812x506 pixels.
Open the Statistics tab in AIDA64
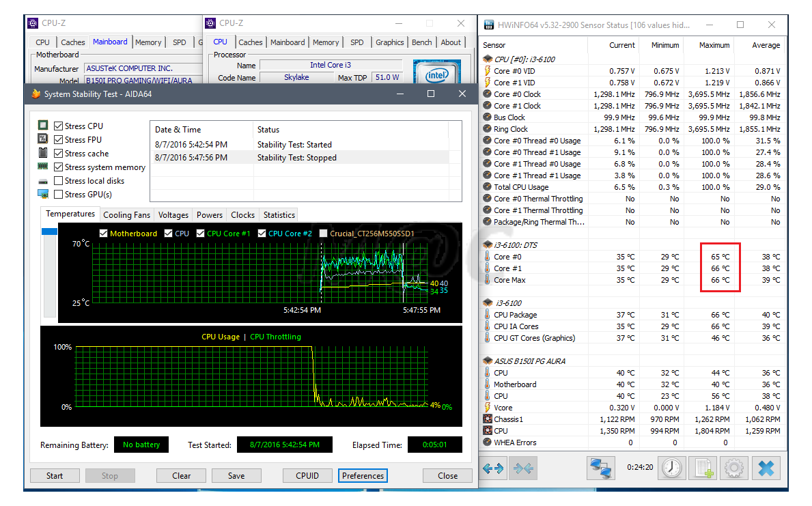279,214
